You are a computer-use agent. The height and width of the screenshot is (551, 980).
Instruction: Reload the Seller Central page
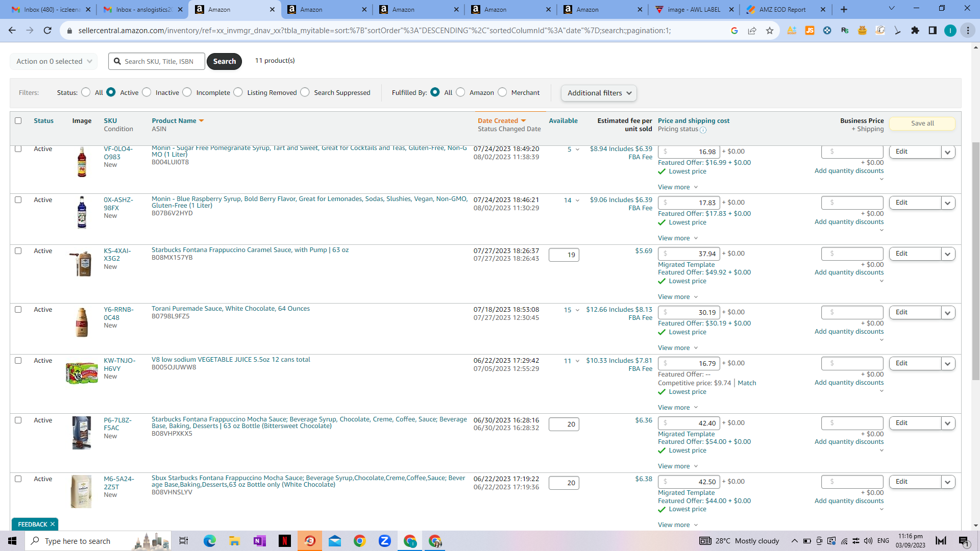47,31
